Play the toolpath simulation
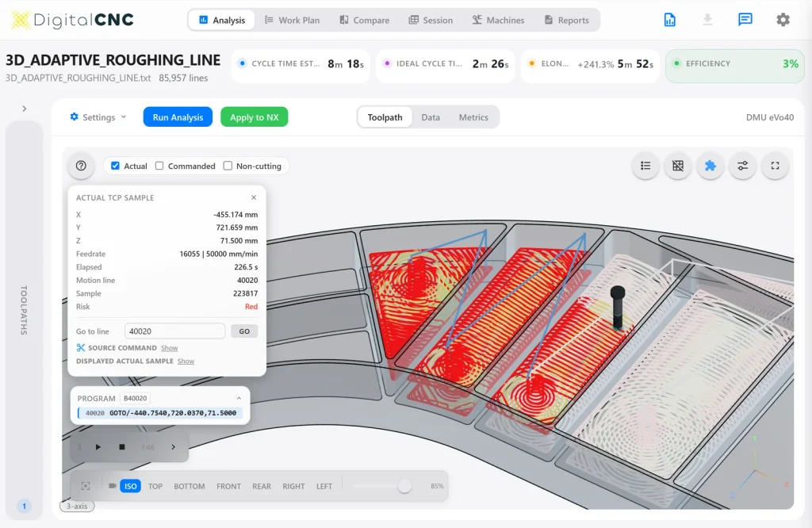The image size is (812, 528). 98,446
